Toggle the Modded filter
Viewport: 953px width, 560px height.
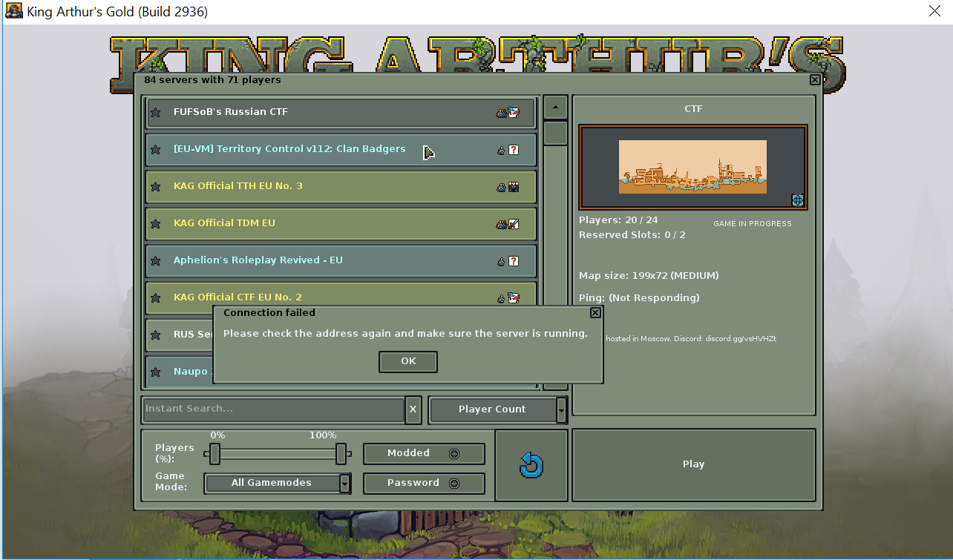tap(424, 453)
